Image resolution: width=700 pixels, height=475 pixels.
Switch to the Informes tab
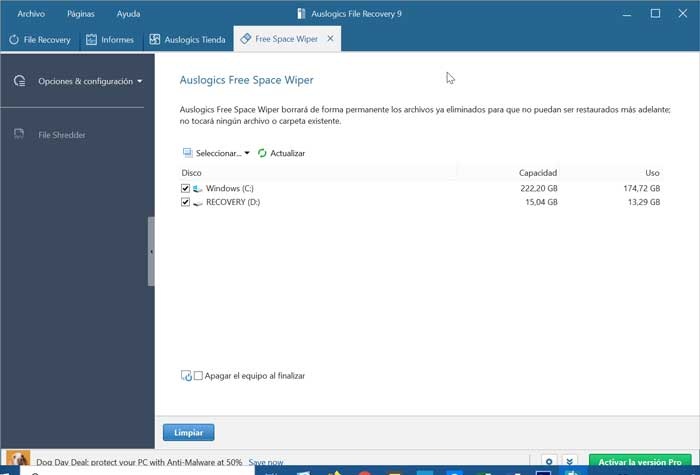coord(110,40)
